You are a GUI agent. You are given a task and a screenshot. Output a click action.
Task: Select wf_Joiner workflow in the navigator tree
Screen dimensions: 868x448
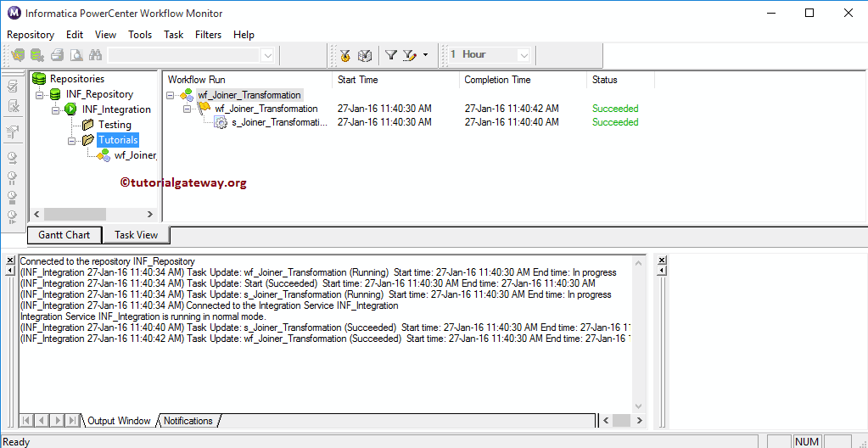tap(136, 155)
